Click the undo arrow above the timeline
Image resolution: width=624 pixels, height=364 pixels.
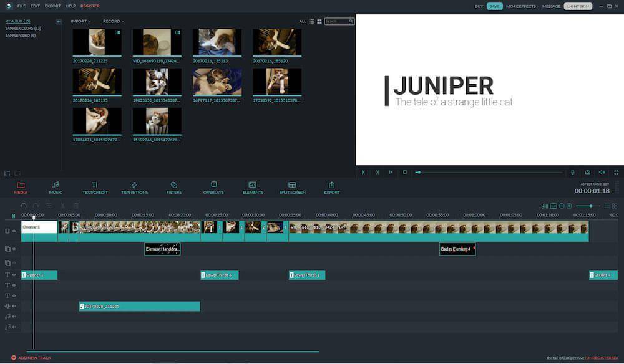[24, 206]
